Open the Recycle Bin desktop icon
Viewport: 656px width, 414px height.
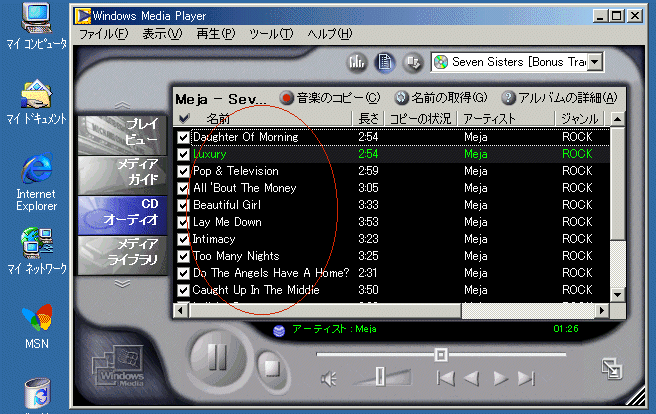38,393
